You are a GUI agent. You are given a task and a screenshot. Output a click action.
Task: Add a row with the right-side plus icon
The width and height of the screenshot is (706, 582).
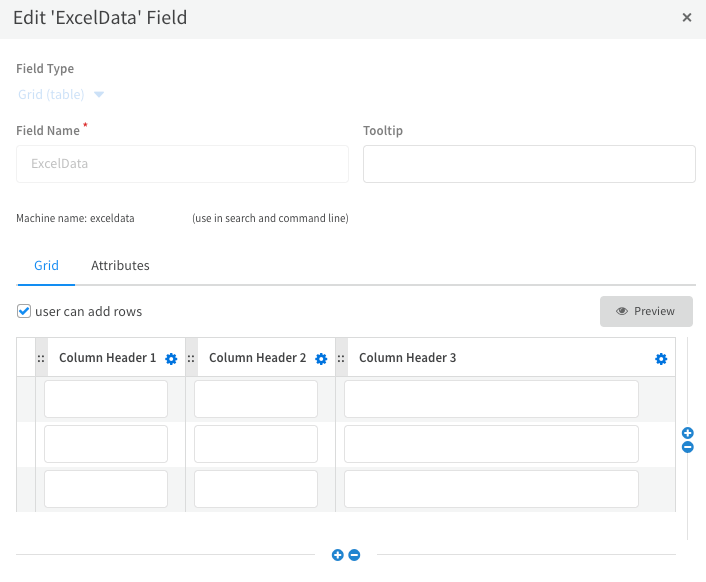click(x=688, y=433)
